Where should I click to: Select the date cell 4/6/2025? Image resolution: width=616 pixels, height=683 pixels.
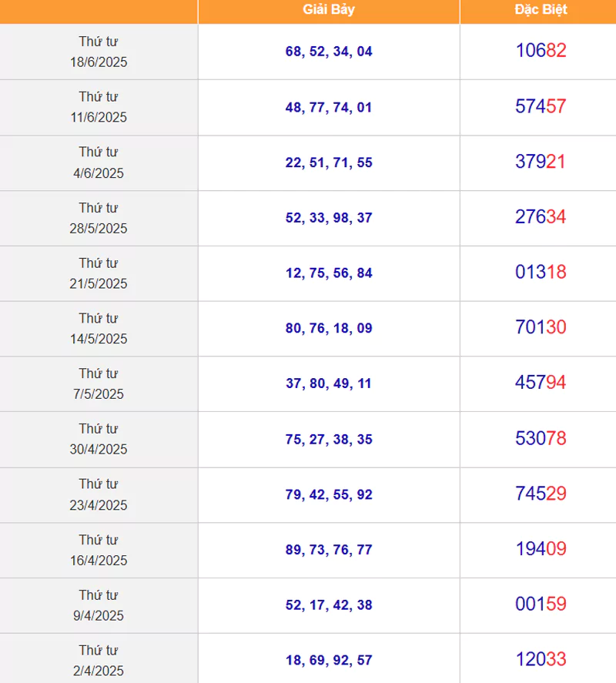pos(99,163)
